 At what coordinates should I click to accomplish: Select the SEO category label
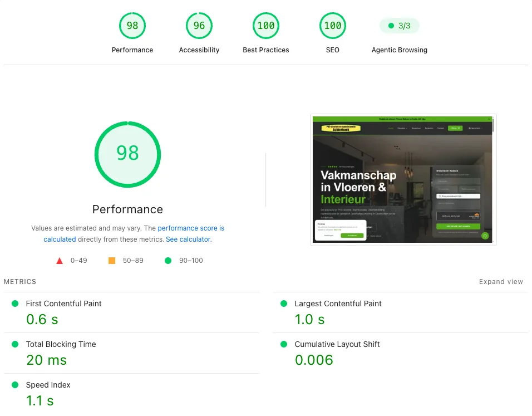pos(333,50)
